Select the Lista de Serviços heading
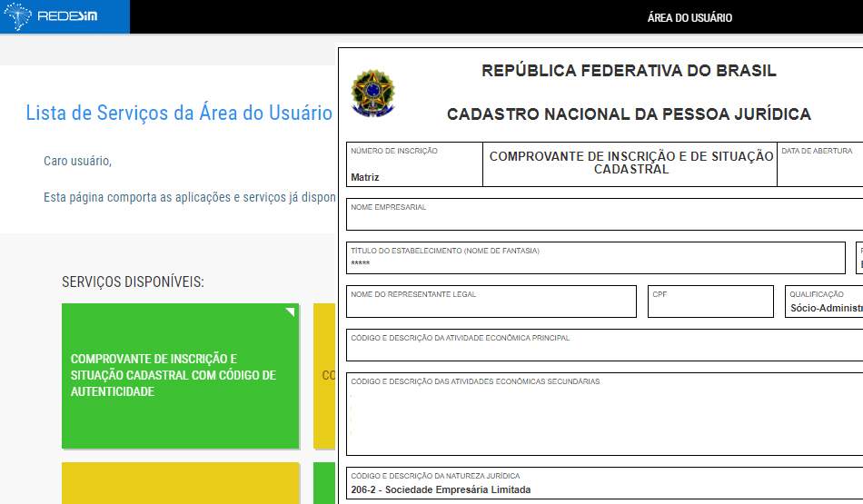Viewport: 863px width, 504px height. (x=179, y=113)
